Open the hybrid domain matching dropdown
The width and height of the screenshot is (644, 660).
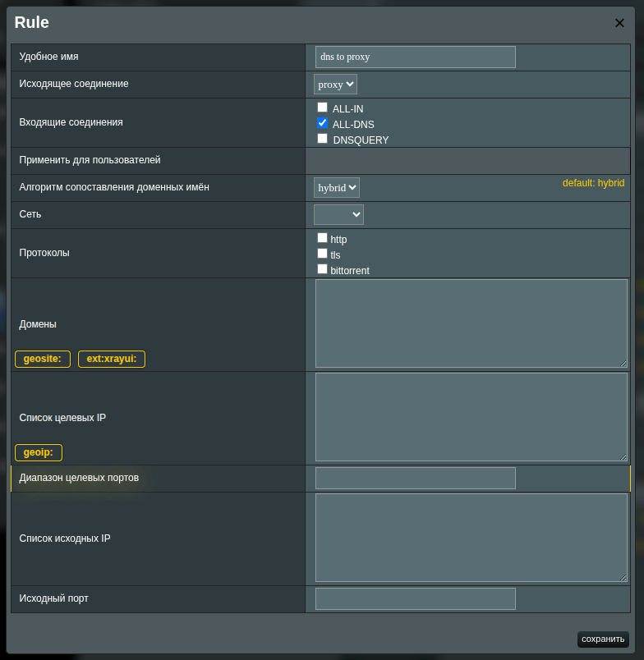point(337,188)
